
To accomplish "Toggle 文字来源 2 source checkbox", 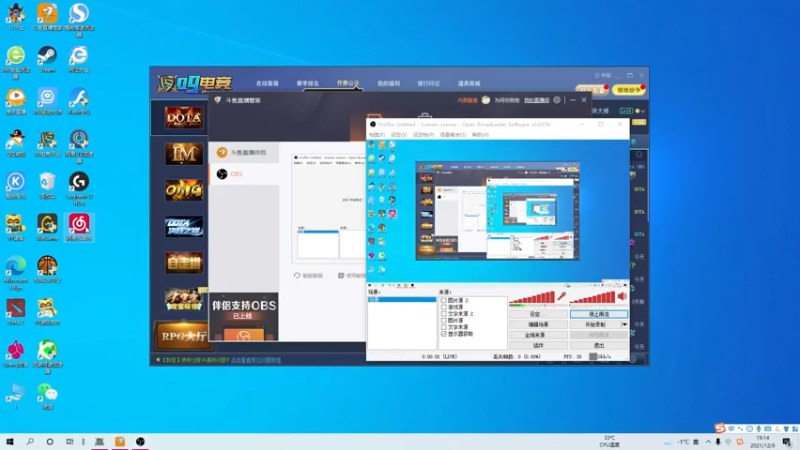I will coord(444,314).
